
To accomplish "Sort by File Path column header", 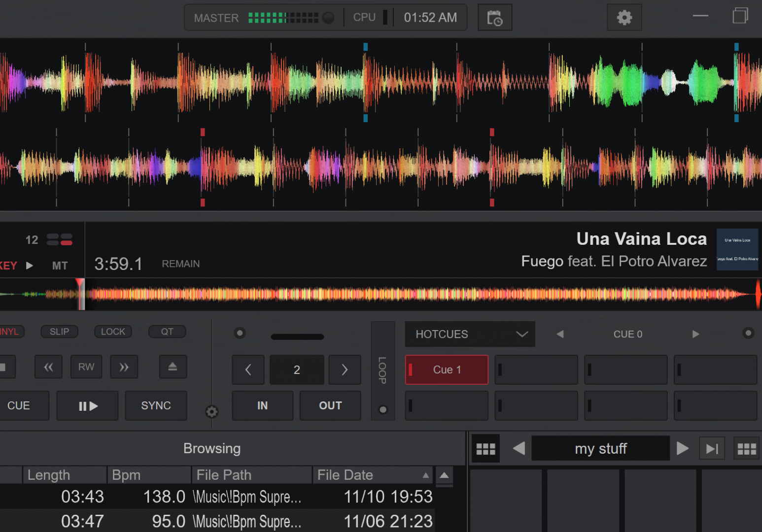I will point(252,475).
